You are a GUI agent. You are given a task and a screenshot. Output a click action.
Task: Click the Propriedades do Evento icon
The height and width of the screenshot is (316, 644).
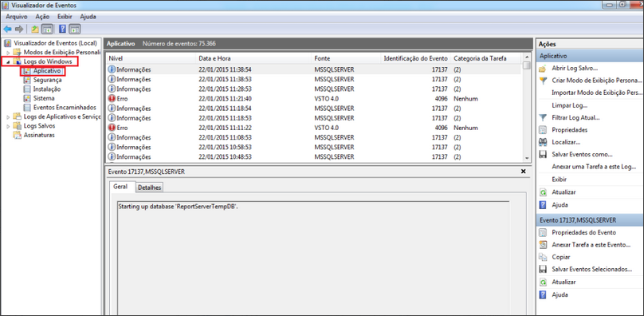543,232
